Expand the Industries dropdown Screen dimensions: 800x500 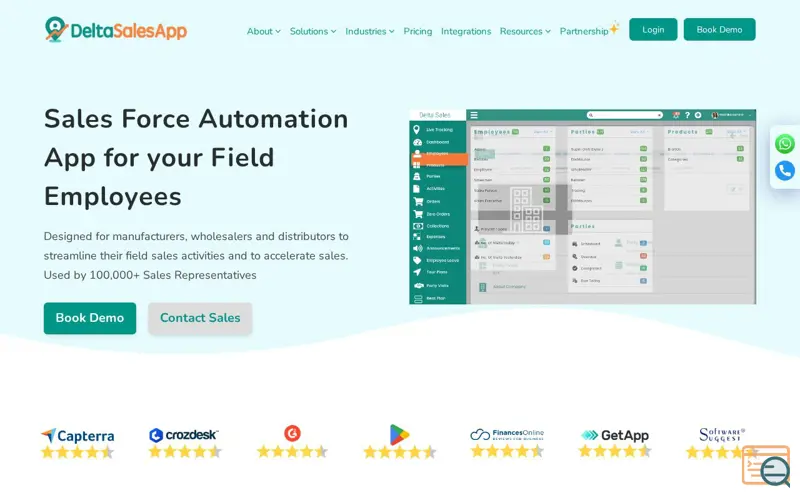[x=369, y=32]
